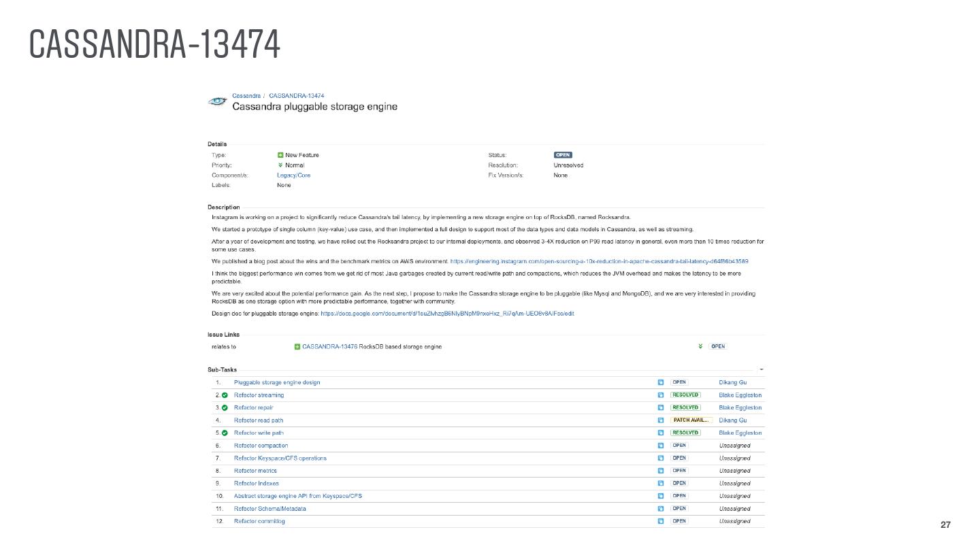This screenshot has width=980, height=551.
Task: Click the sub-task icon for Refactor streaming
Action: click(x=660, y=395)
